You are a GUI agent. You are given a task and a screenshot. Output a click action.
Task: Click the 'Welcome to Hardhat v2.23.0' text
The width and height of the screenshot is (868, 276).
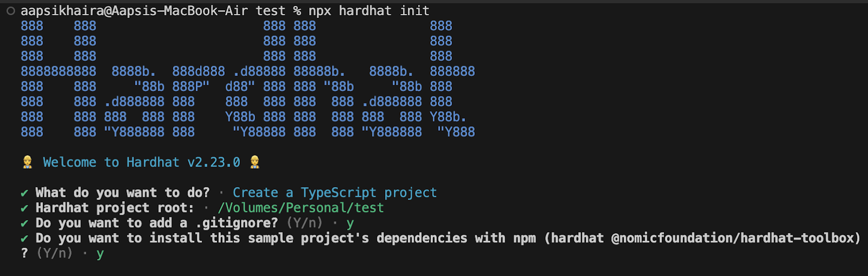click(x=141, y=162)
